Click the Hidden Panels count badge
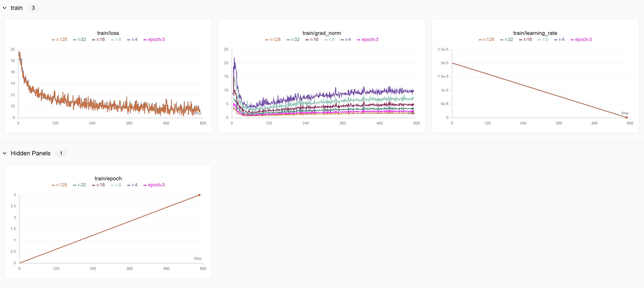The image size is (644, 288). [61, 153]
